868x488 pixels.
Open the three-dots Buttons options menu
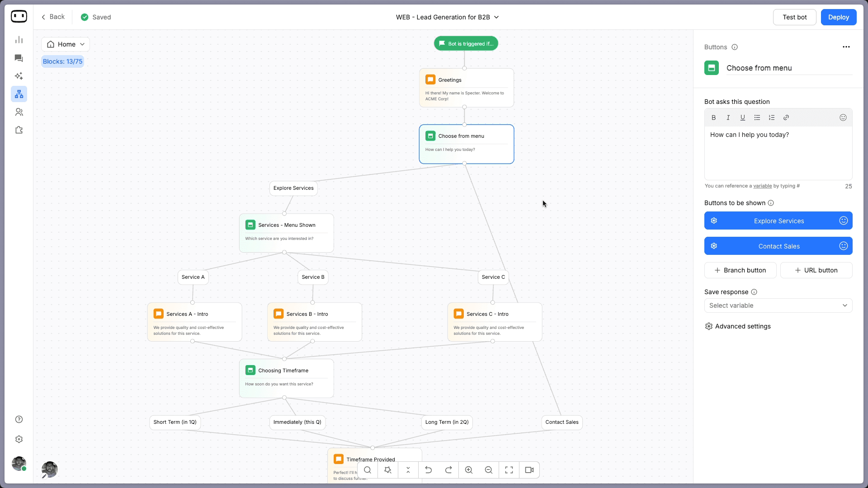tap(846, 47)
